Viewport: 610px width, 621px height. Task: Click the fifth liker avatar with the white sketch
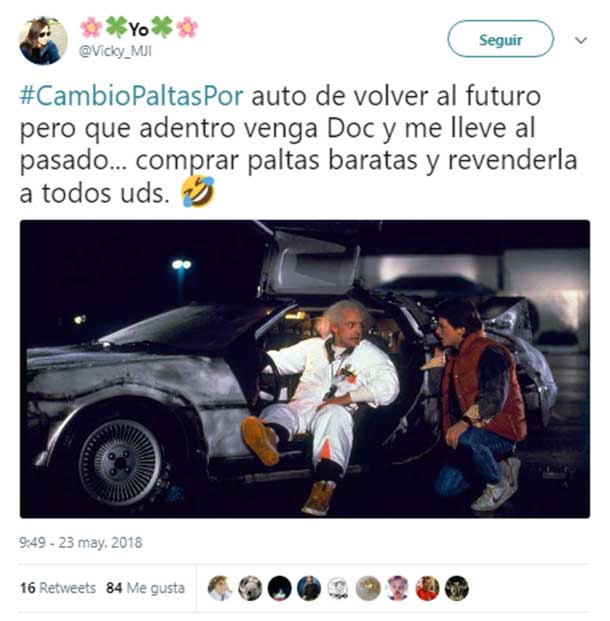(x=339, y=588)
